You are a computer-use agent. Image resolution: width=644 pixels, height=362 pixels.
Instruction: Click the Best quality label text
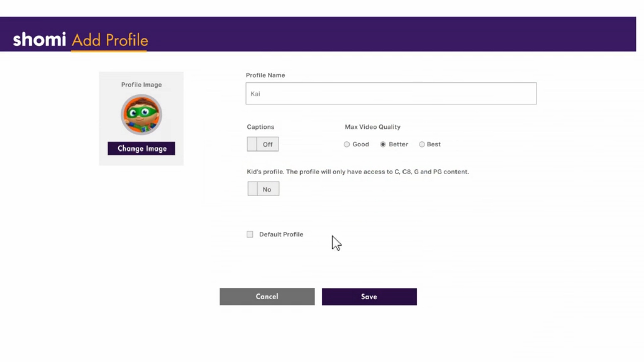(433, 144)
